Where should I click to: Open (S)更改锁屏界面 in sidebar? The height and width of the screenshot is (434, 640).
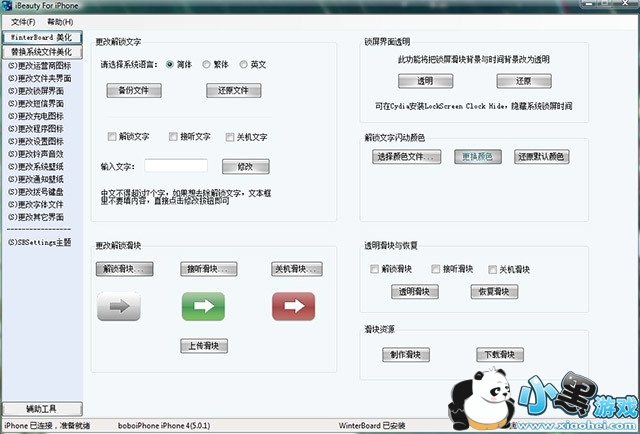click(36, 91)
